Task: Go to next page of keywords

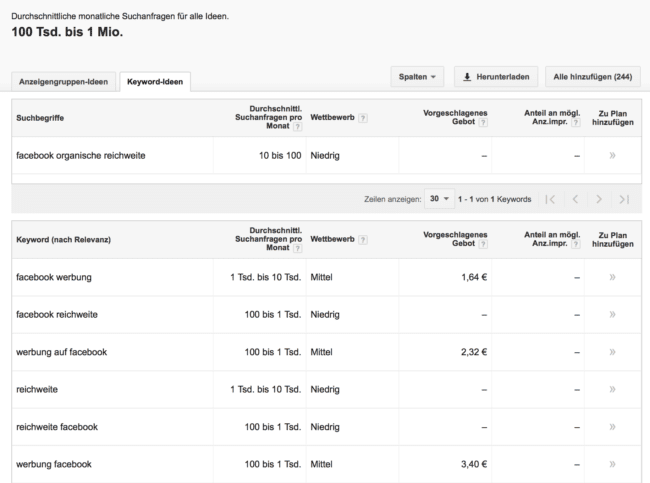Action: pyautogui.click(x=599, y=199)
